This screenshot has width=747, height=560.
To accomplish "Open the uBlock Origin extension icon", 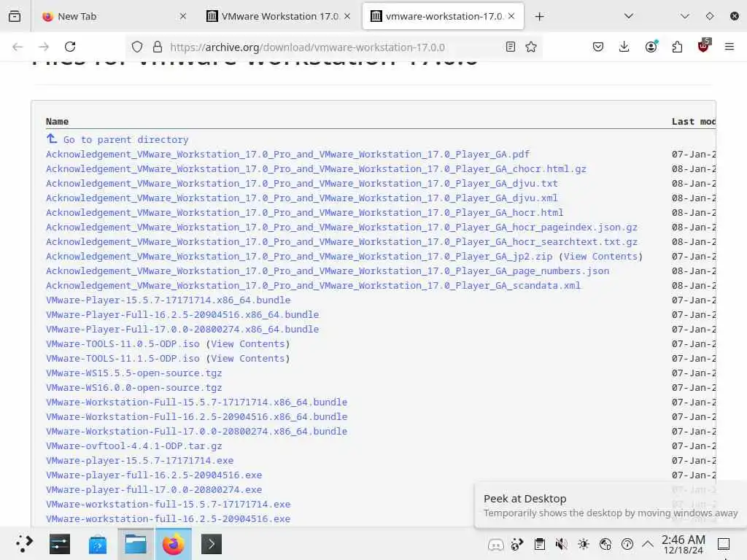I will [x=704, y=46].
